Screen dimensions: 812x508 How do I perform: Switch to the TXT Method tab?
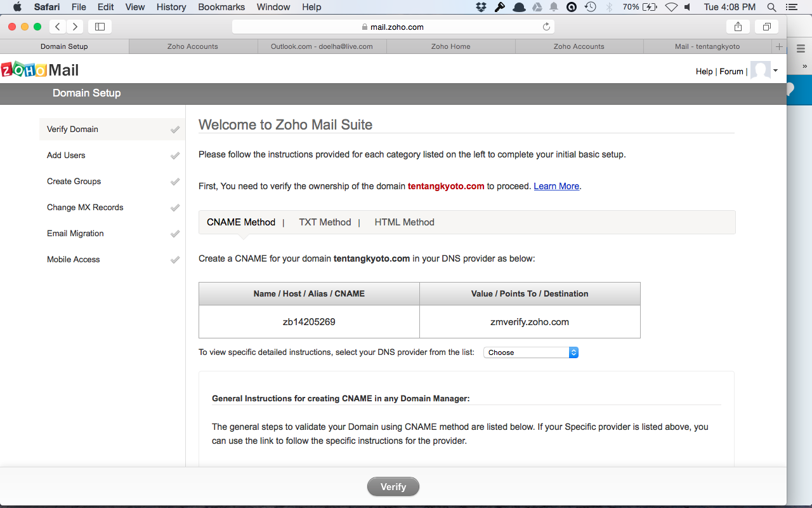(x=325, y=222)
